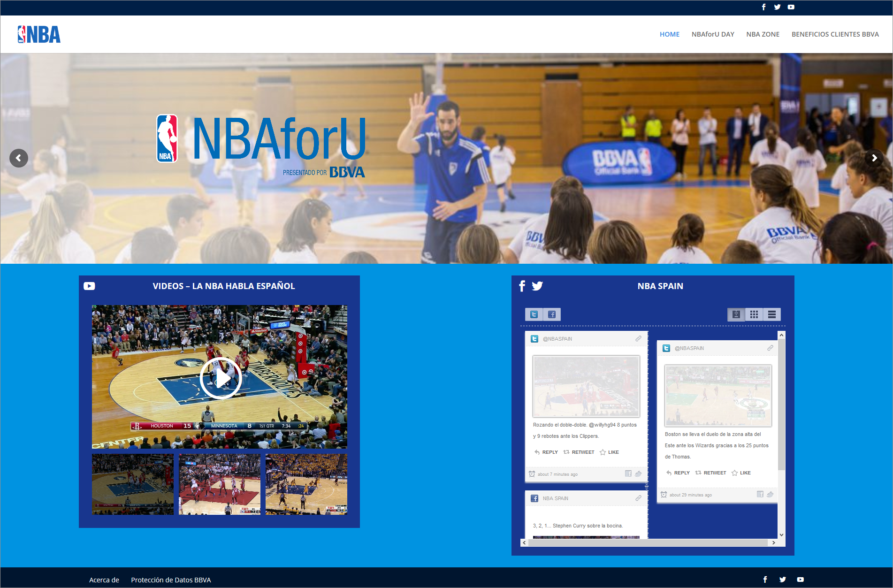Click feed scrollbar up arrow
Screen dimensions: 893x588
[x=781, y=335]
